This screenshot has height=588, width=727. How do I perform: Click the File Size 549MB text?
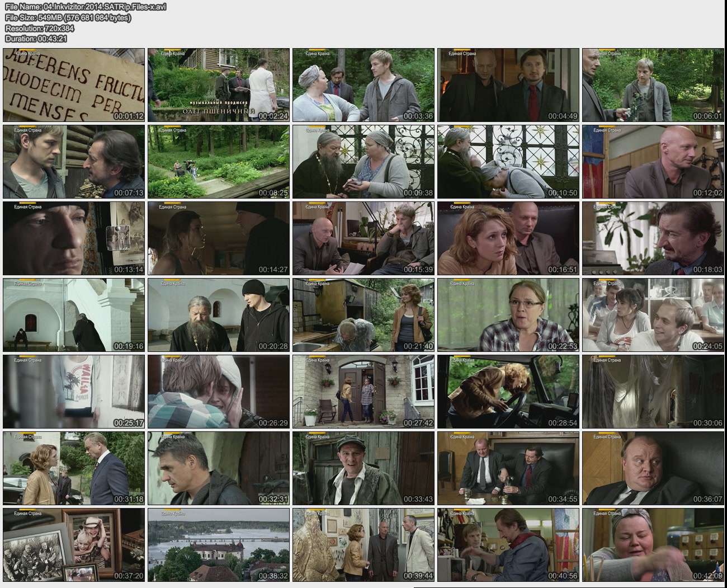68,17
